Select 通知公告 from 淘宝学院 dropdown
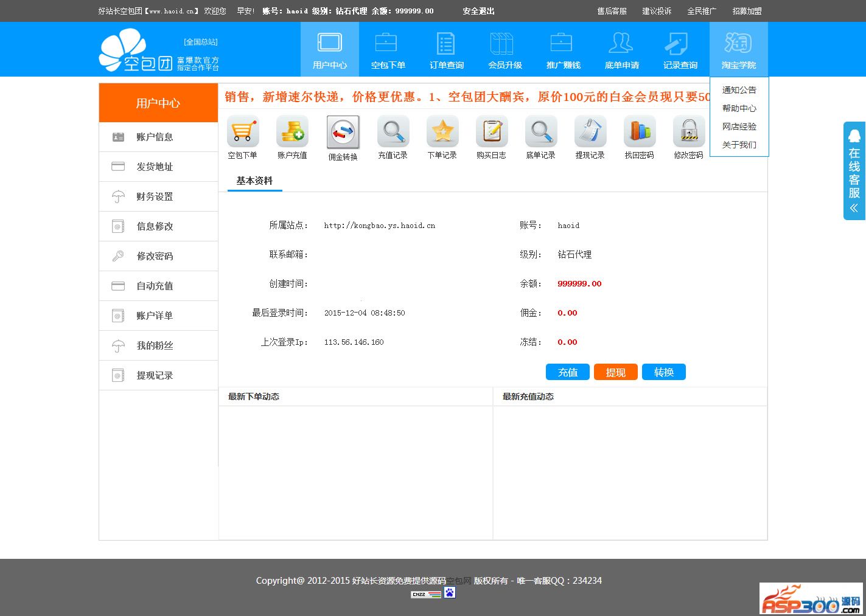 739,90
